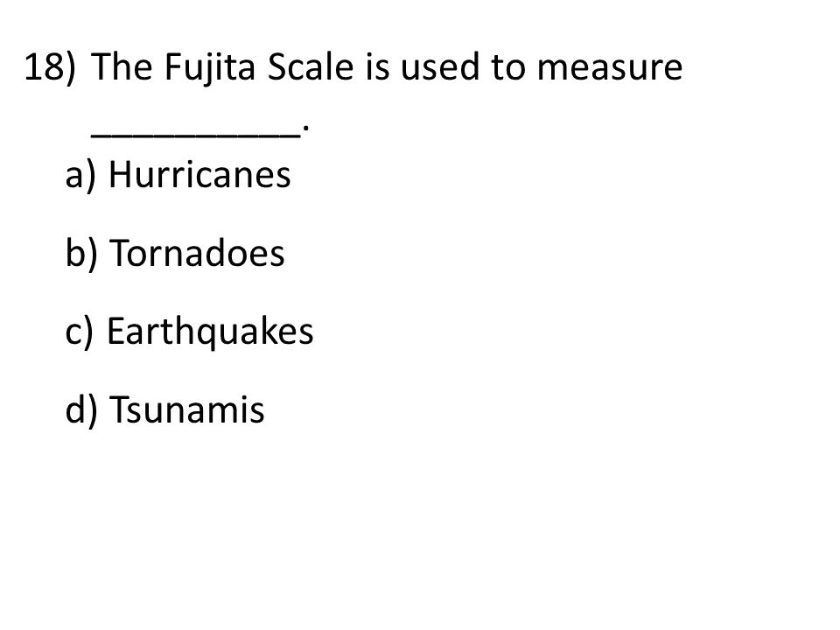Image resolution: width=840 pixels, height=630 pixels.
Task: Choose the Tornadoes answer text
Action: [x=197, y=253]
